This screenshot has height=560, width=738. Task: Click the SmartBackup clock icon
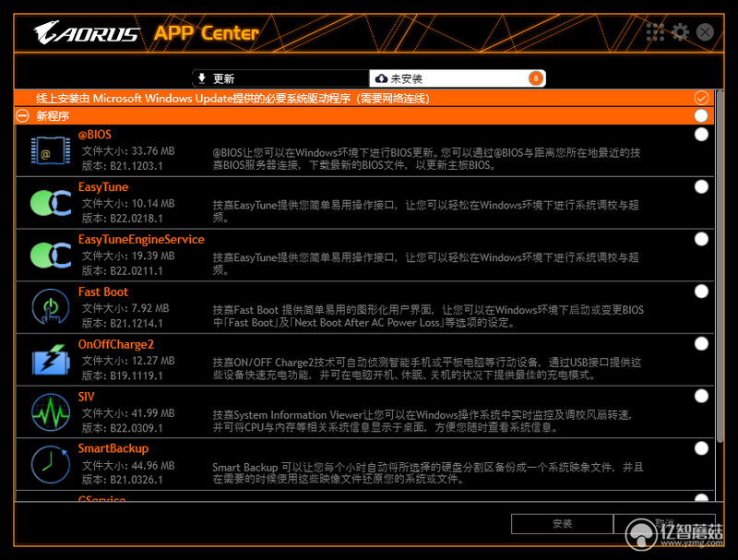click(51, 464)
